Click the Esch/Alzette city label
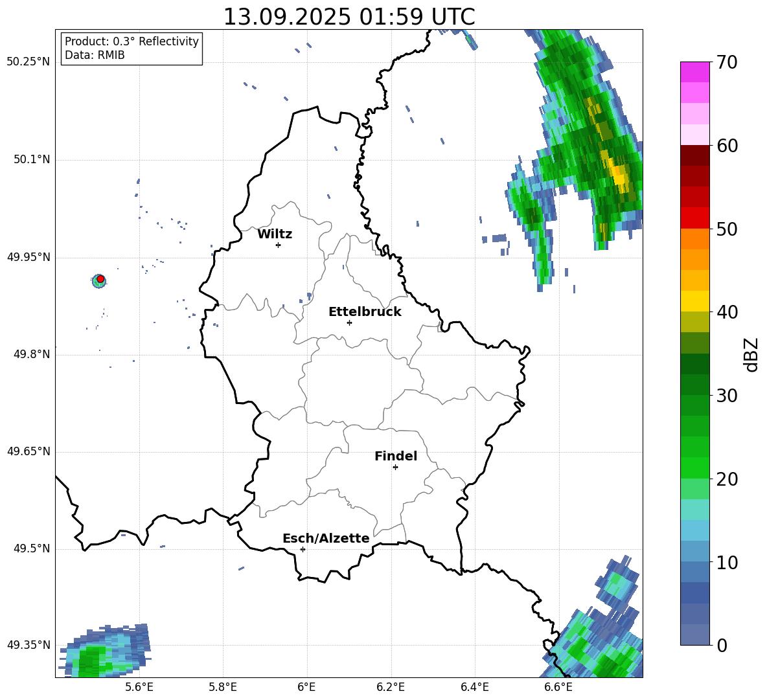The height and width of the screenshot is (700, 767). [326, 538]
